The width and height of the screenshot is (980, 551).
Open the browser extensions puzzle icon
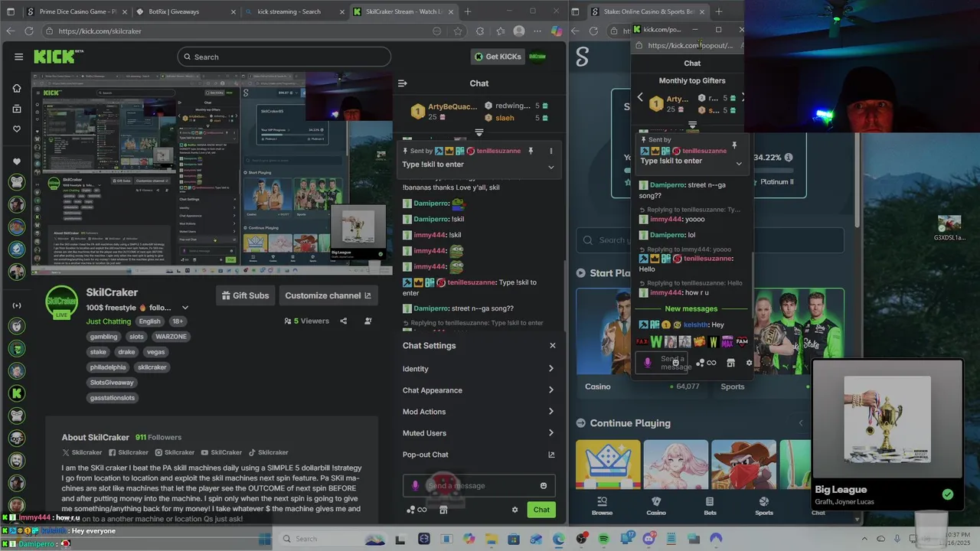(x=480, y=31)
